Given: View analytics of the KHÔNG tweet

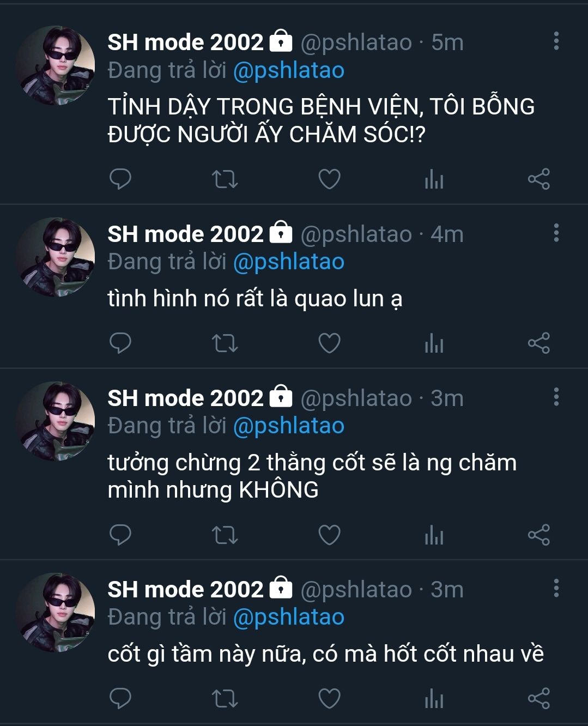Looking at the screenshot, I should click(434, 535).
